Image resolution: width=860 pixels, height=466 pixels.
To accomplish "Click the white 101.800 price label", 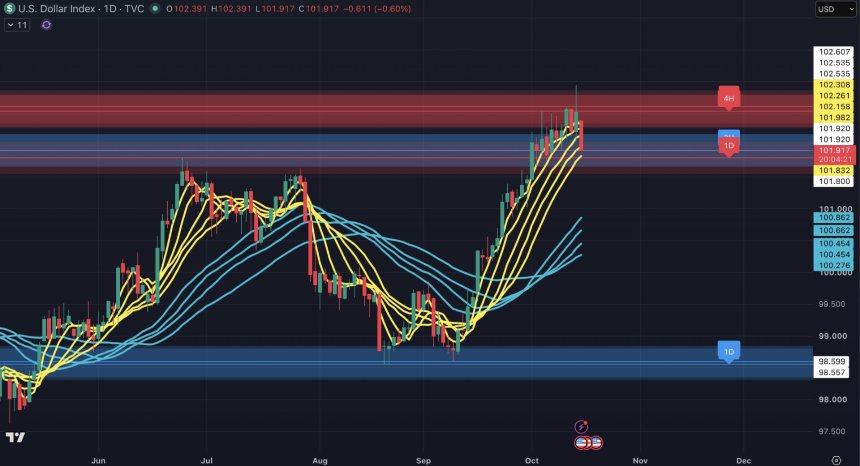I will (834, 181).
